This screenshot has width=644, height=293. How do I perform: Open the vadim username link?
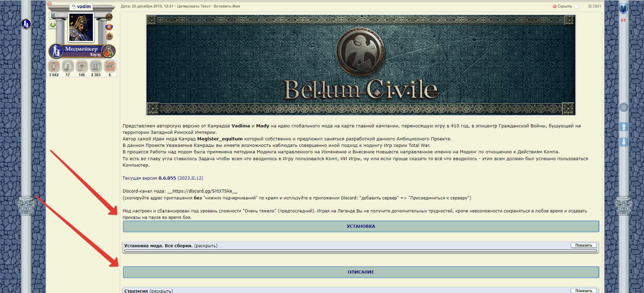coord(84,6)
